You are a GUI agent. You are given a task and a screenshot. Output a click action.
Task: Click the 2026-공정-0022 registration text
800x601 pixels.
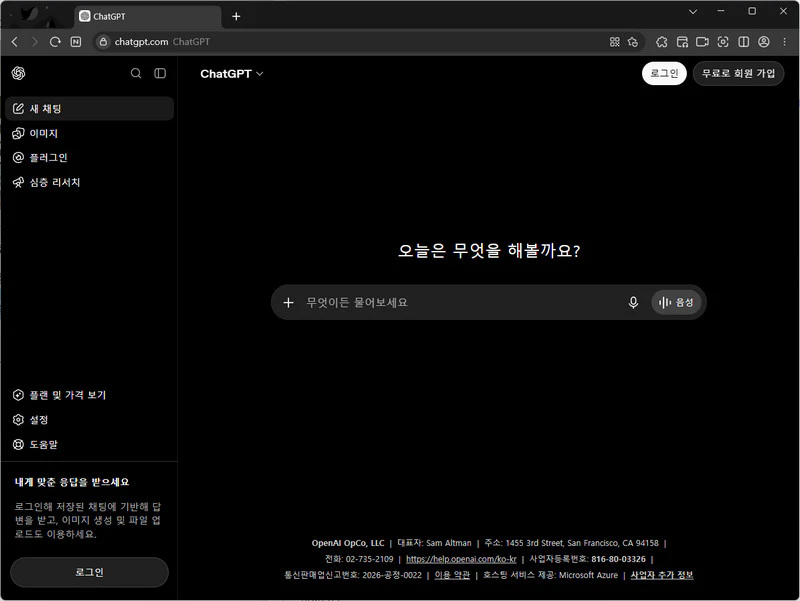[x=392, y=575]
